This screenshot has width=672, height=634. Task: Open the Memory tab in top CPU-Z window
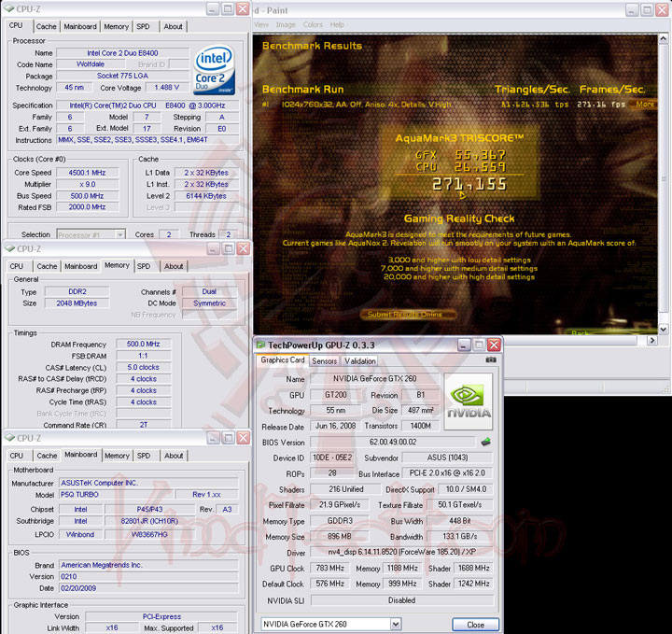[x=116, y=26]
